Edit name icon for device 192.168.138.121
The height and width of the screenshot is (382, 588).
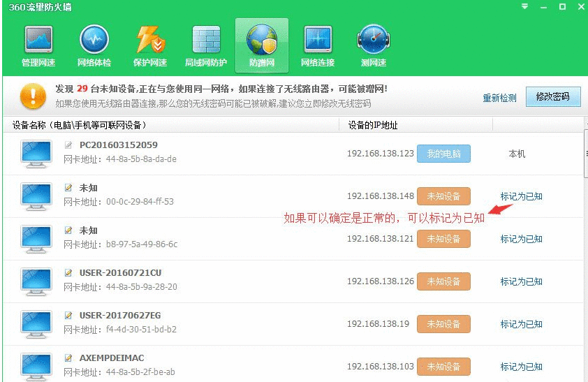point(68,230)
